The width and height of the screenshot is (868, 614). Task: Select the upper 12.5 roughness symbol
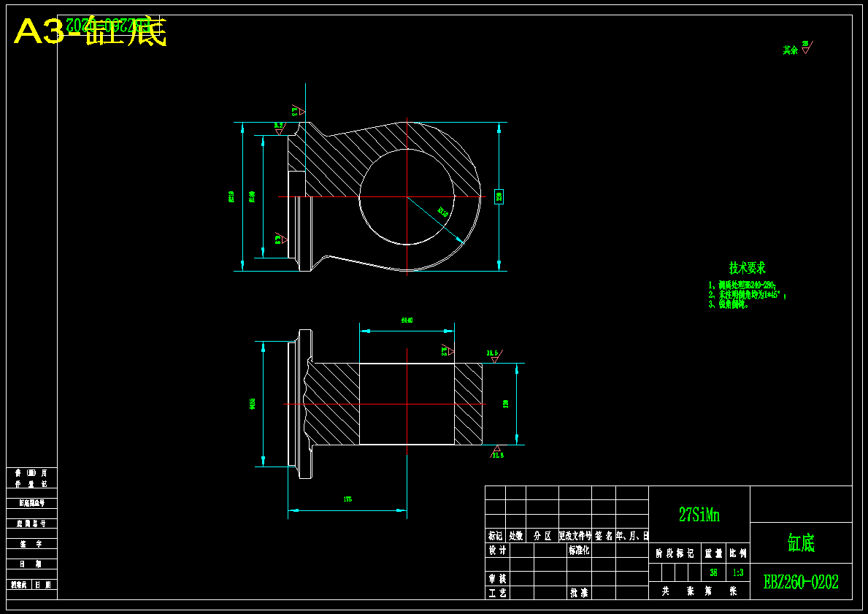[x=494, y=356]
